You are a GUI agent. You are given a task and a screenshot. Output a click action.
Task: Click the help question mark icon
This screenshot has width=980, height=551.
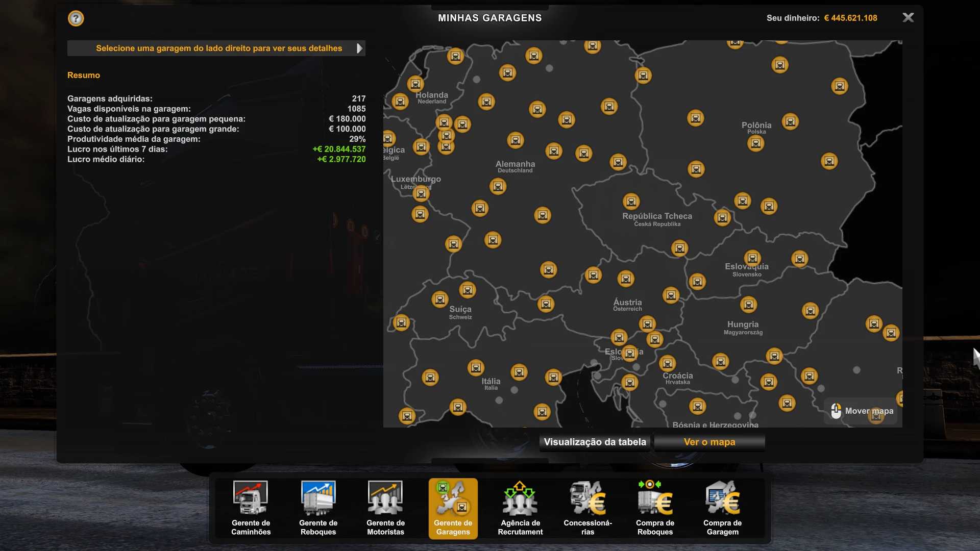76,19
